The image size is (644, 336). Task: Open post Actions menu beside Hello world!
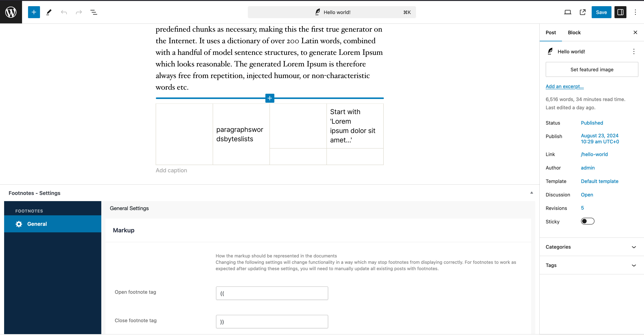click(x=634, y=51)
